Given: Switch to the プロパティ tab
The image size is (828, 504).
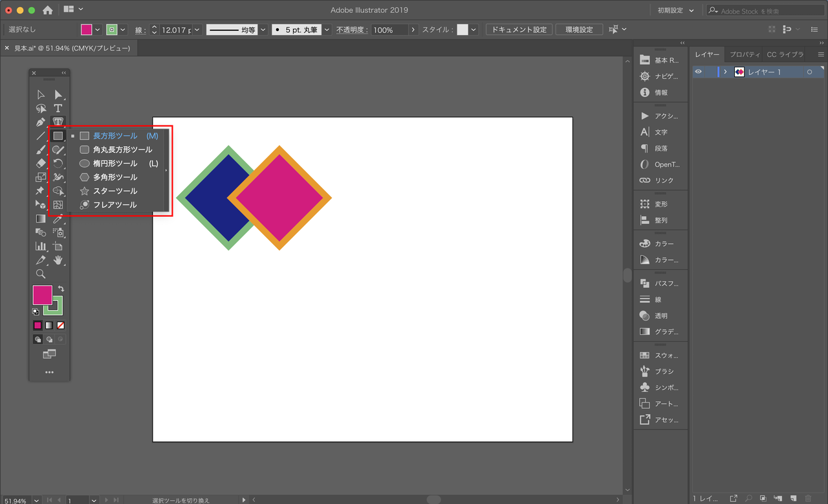Looking at the screenshot, I should pos(745,54).
